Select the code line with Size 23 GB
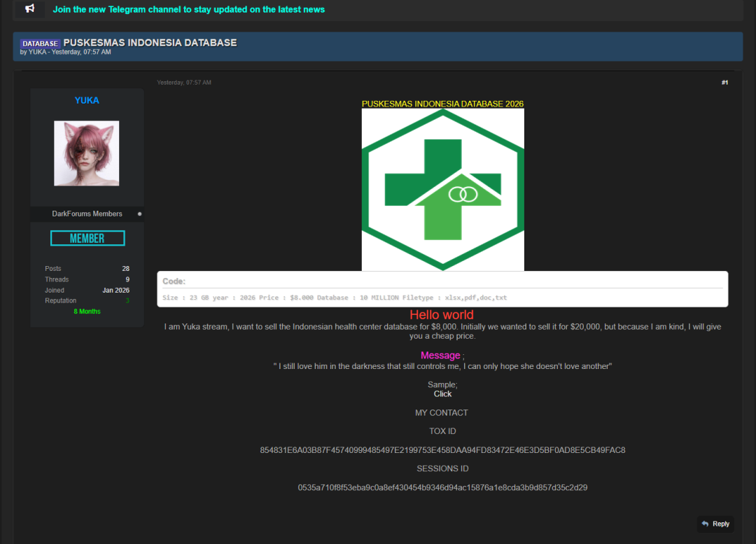This screenshot has height=544, width=756. 335,298
